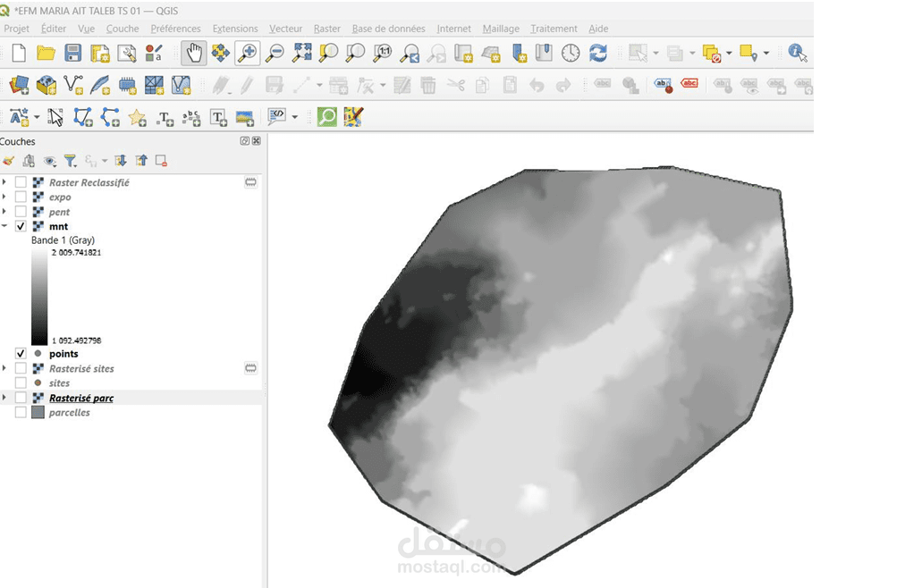The image size is (905, 588).
Task: Open the Vecteur menu
Action: coord(285,29)
